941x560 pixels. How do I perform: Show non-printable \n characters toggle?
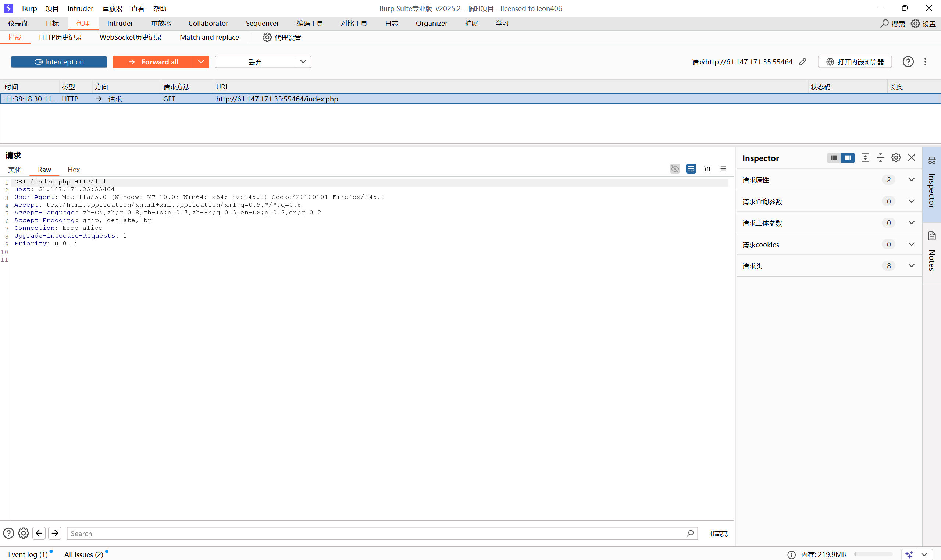click(x=707, y=169)
